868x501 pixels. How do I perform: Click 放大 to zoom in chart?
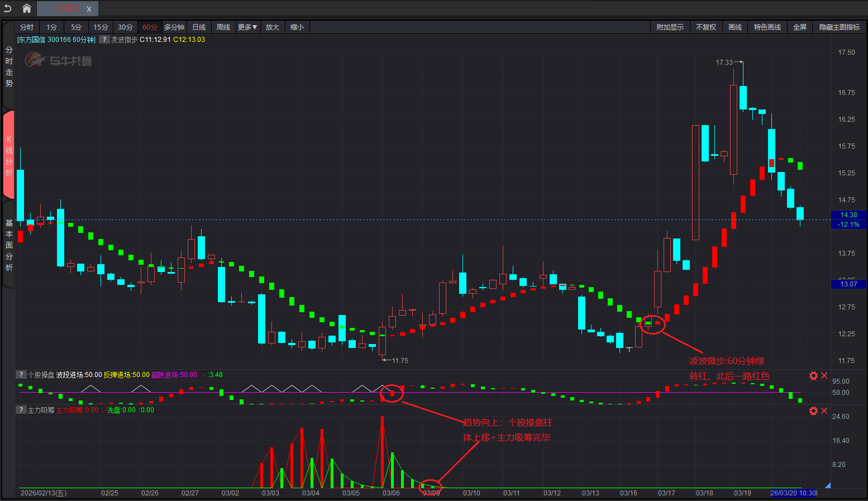pyautogui.click(x=272, y=27)
